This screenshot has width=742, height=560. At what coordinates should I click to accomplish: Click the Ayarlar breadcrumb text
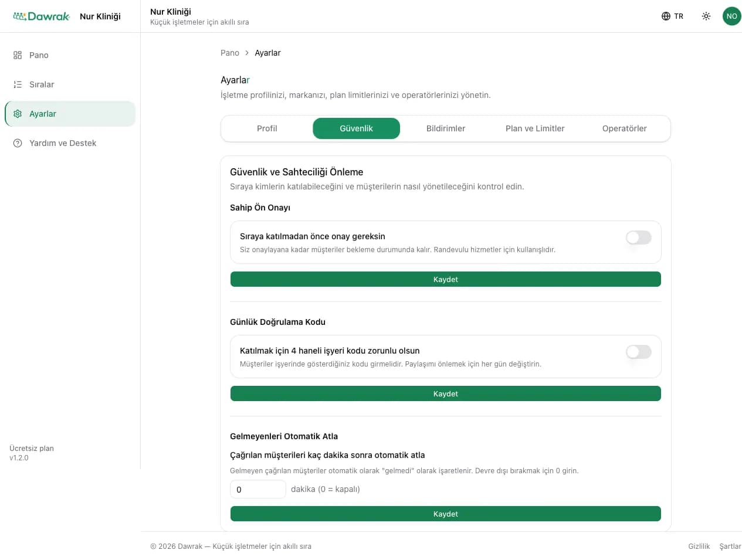[x=267, y=53]
